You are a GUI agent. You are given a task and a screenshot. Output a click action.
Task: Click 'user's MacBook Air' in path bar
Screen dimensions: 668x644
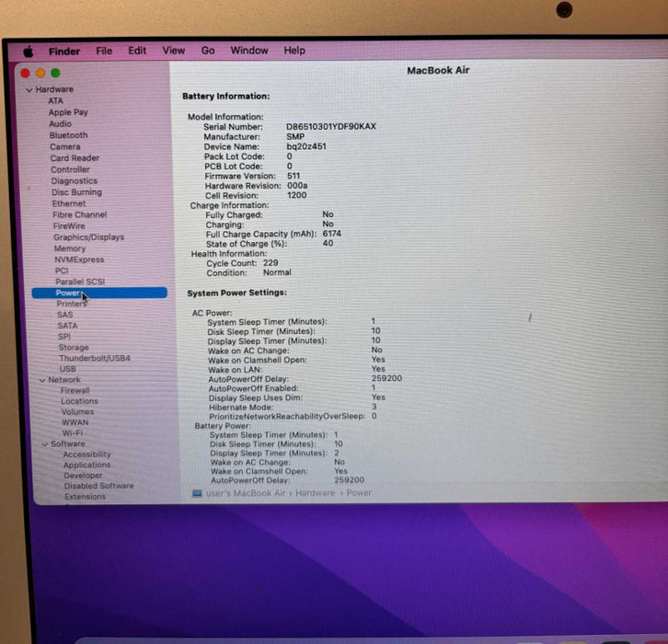(246, 493)
